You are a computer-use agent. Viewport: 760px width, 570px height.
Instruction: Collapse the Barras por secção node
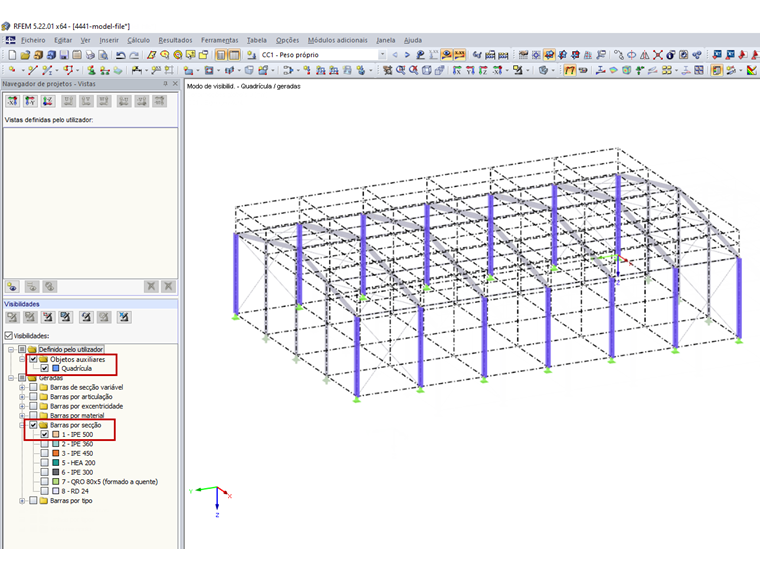tap(22, 425)
